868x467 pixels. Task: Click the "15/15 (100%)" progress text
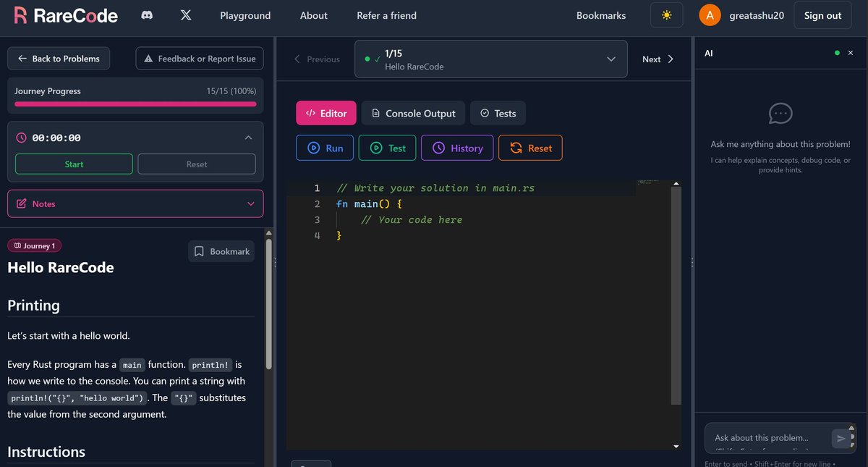click(231, 91)
